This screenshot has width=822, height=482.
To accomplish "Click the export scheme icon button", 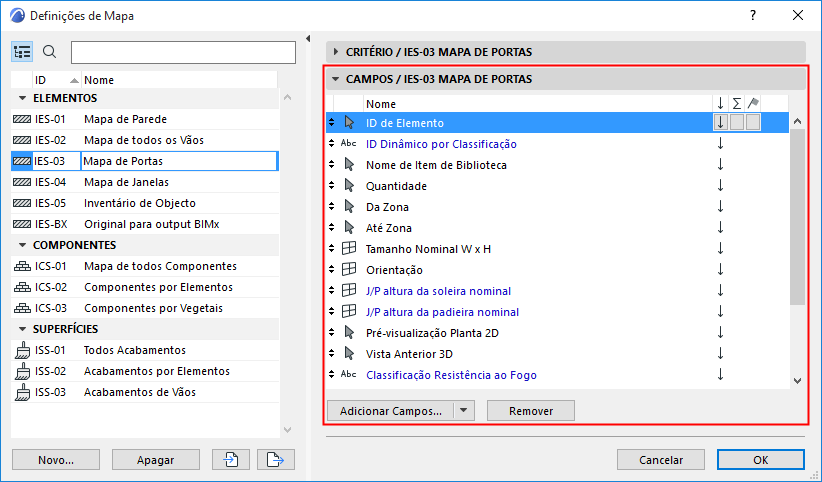I will pos(270,459).
